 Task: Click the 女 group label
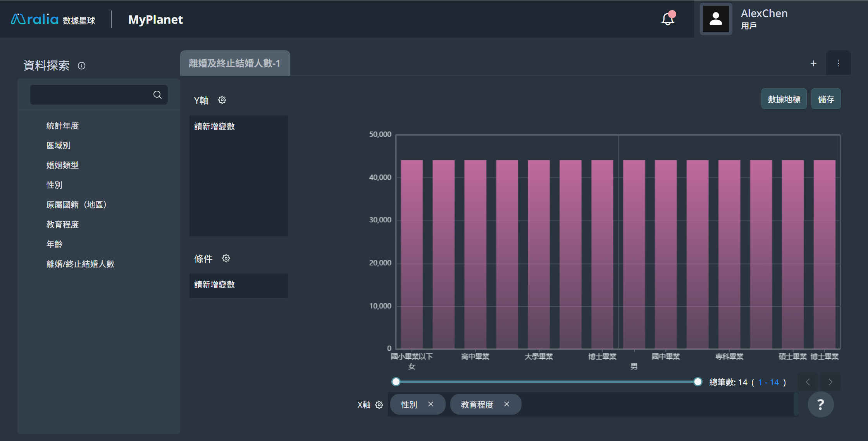[412, 367]
